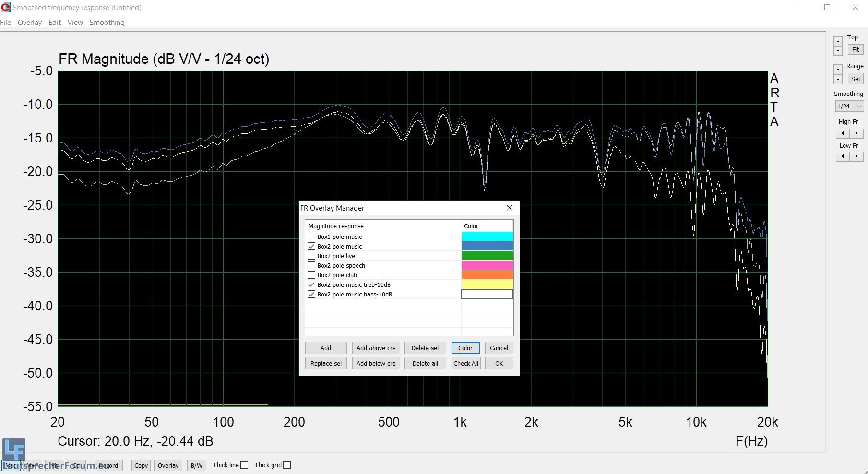Open the View menu

coord(75,23)
